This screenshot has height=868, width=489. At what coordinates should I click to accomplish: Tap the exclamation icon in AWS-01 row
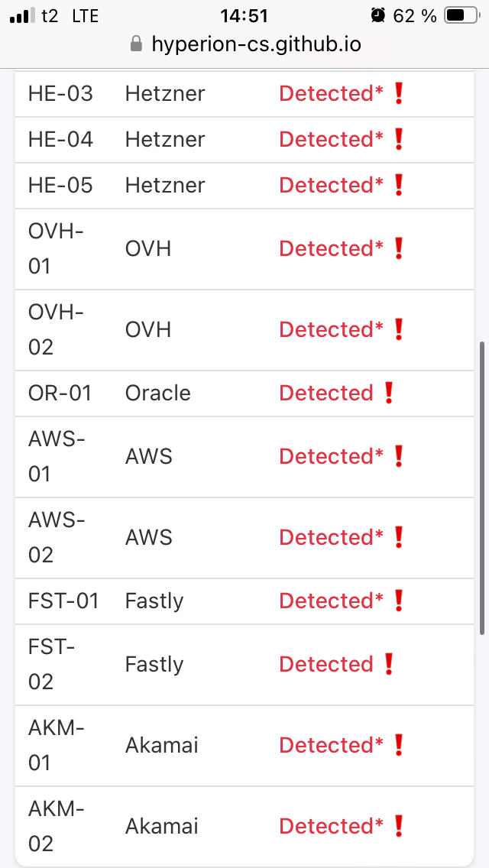click(397, 456)
